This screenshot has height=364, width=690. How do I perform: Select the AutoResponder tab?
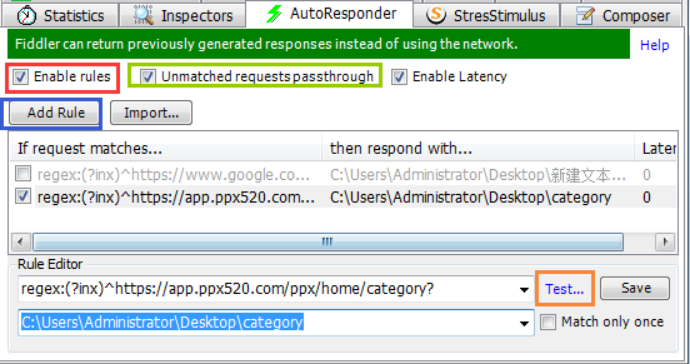(x=330, y=14)
